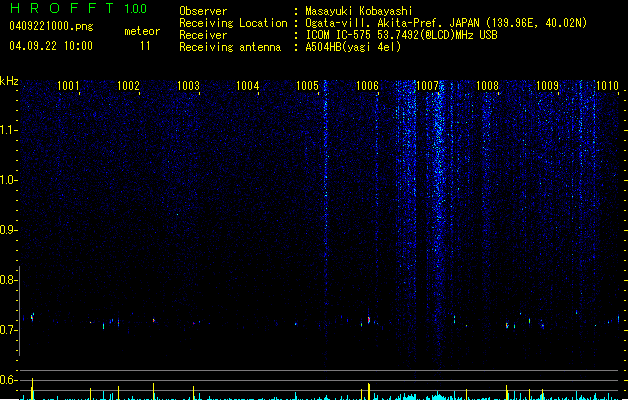Click the 1002 time marker
Screen dimensions: 629x400
pos(128,86)
